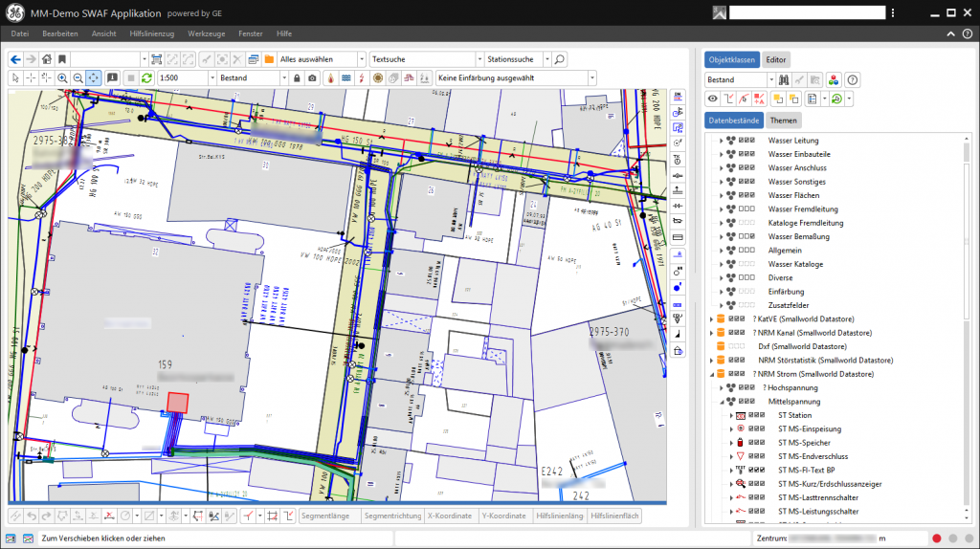
Task: Click the magnifier next to Stationssuche
Action: point(560,59)
